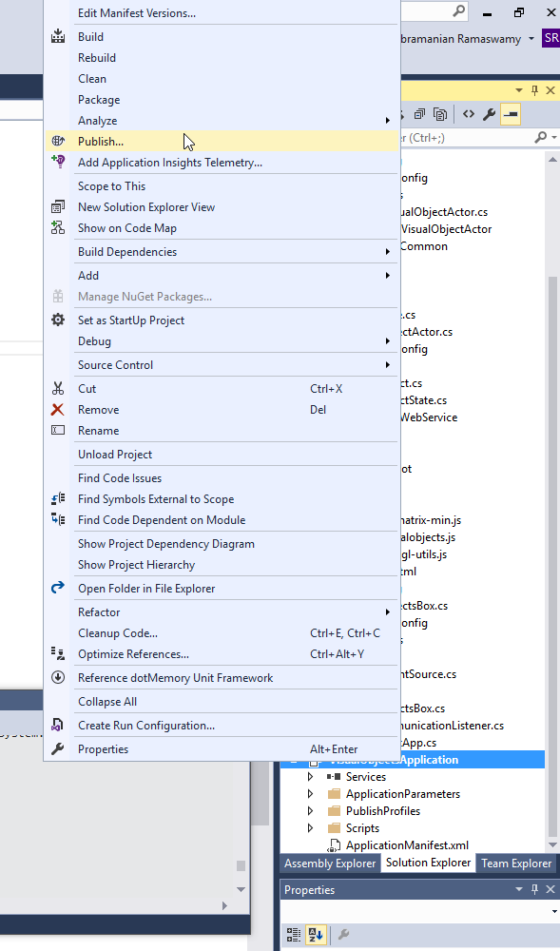Unpin the Solution Explorer panel
The width and height of the screenshot is (560, 951).
point(533,89)
